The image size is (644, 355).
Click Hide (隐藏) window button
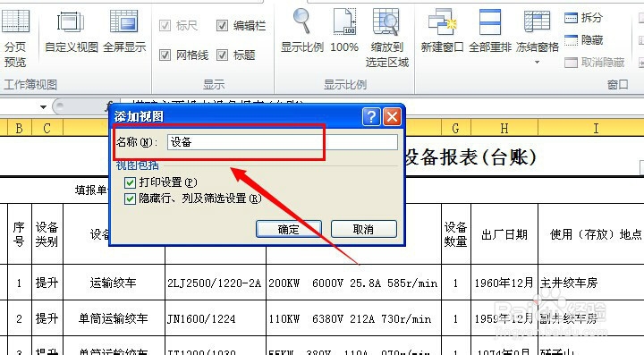tap(583, 40)
